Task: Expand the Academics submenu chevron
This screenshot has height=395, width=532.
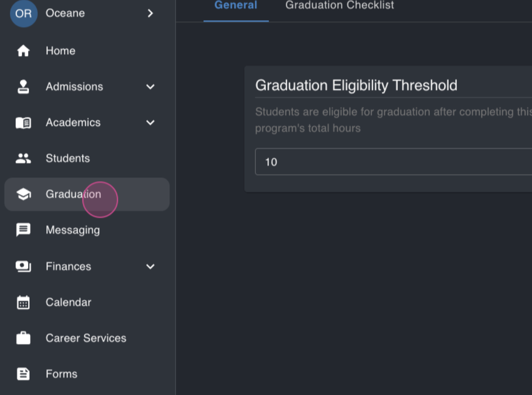Action: (x=150, y=123)
